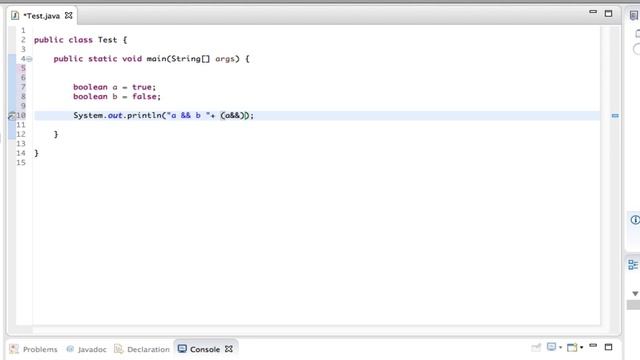
Task: Click 'boolean b = false;' code line
Action: [117, 97]
